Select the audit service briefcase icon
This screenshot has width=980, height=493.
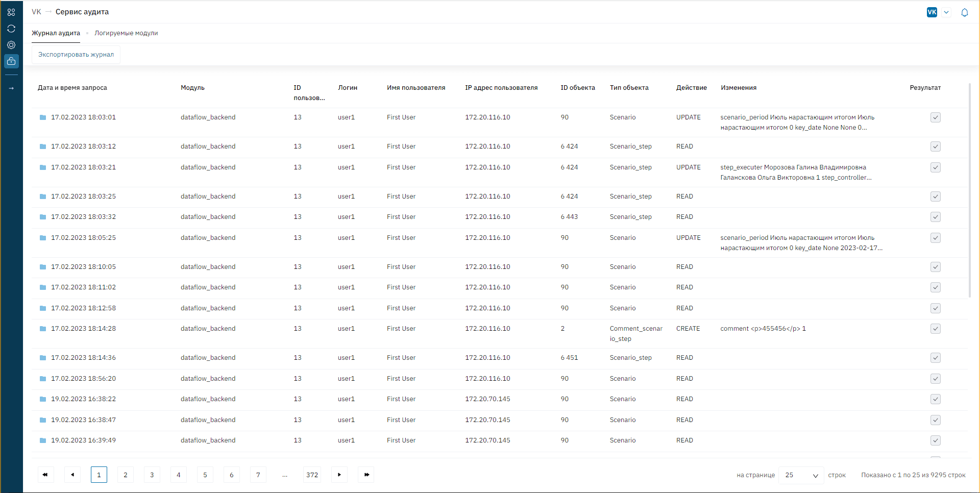click(x=11, y=61)
